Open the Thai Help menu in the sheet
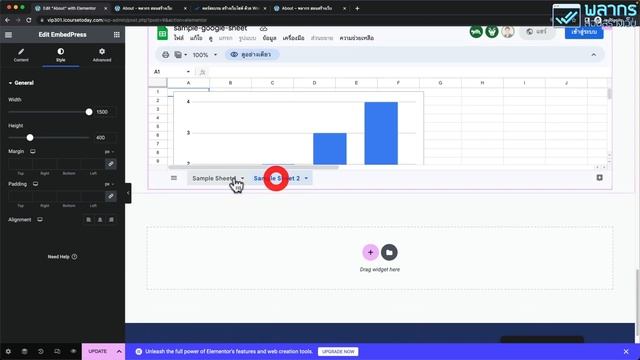This screenshot has height=360, width=640. click(x=357, y=38)
